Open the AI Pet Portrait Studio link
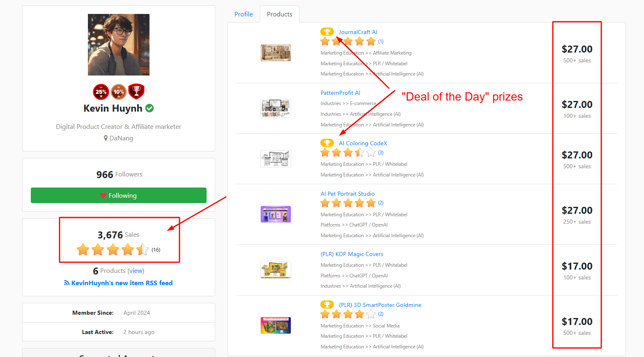Image resolution: width=644 pixels, height=357 pixels. pos(347,194)
